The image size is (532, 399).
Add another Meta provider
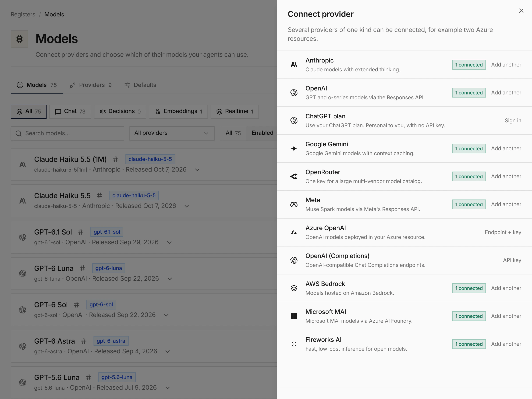(x=506, y=204)
